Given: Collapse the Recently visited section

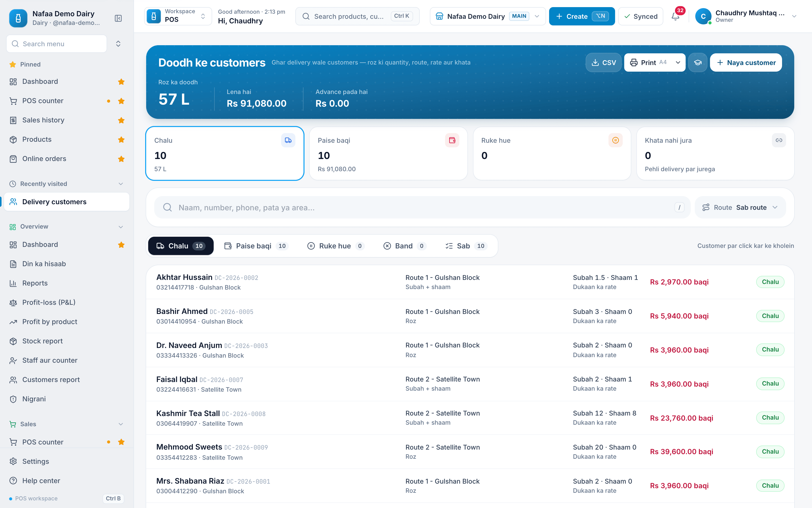Looking at the screenshot, I should [x=121, y=184].
